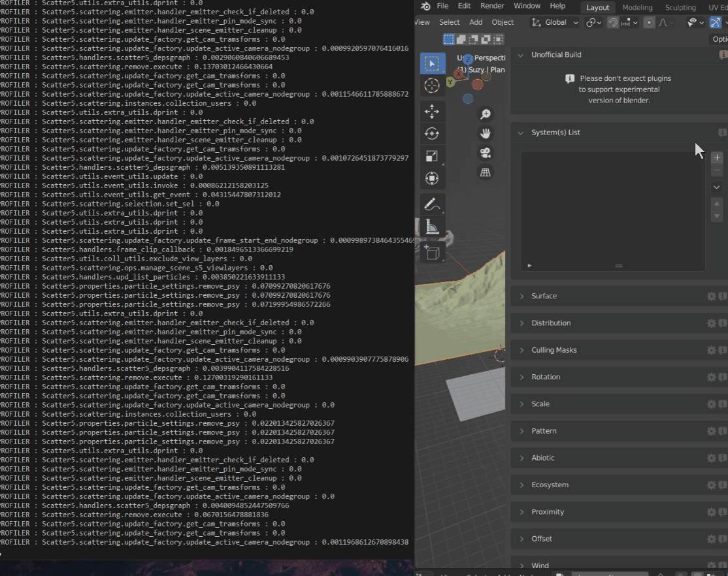Click the Y axis on the navigation gizmo
This screenshot has height=576, width=728.
tap(450, 82)
